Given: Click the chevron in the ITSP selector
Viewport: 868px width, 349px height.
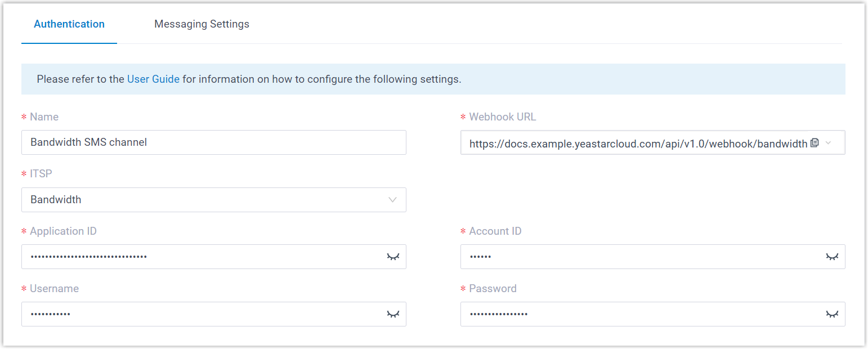Looking at the screenshot, I should [x=392, y=200].
